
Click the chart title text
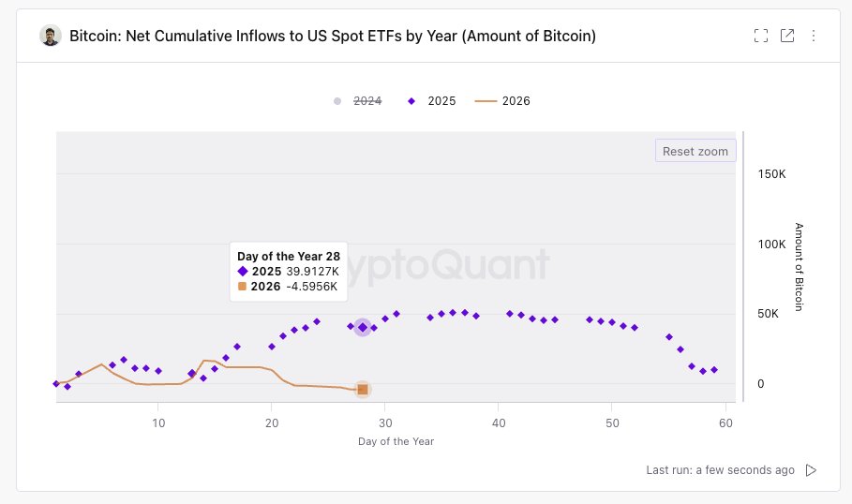pyautogui.click(x=333, y=36)
